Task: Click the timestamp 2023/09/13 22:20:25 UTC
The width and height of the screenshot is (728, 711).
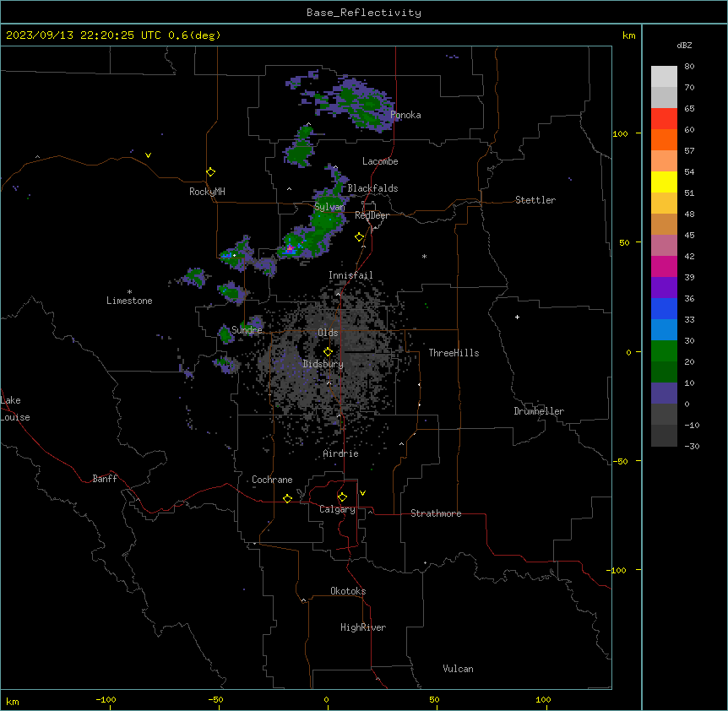Action: (x=83, y=35)
